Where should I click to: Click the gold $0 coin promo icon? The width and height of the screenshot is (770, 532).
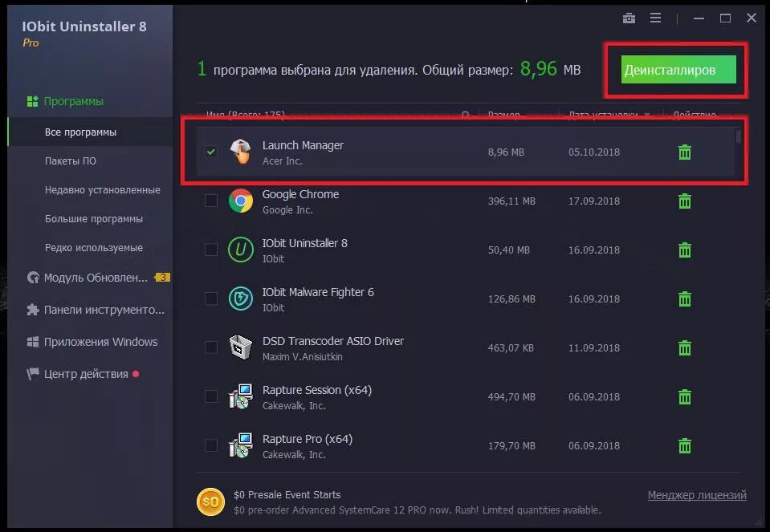click(x=210, y=502)
